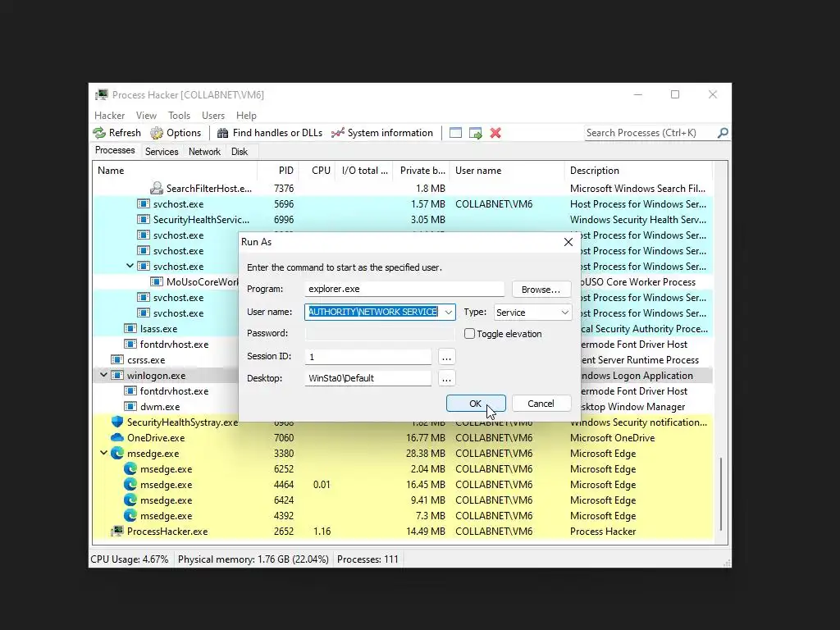Image resolution: width=840 pixels, height=630 pixels.
Task: Click Process Hacker title bar icon
Action: 101,95
